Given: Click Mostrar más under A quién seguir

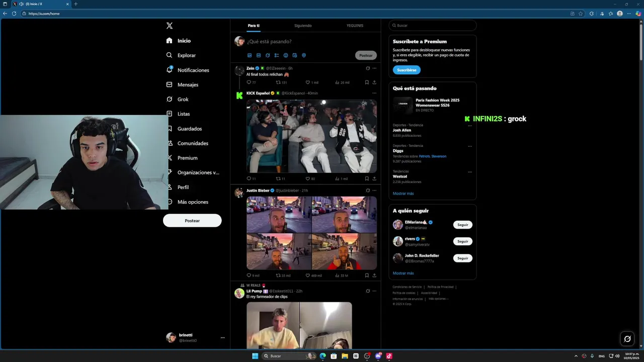Looking at the screenshot, I should (403, 274).
